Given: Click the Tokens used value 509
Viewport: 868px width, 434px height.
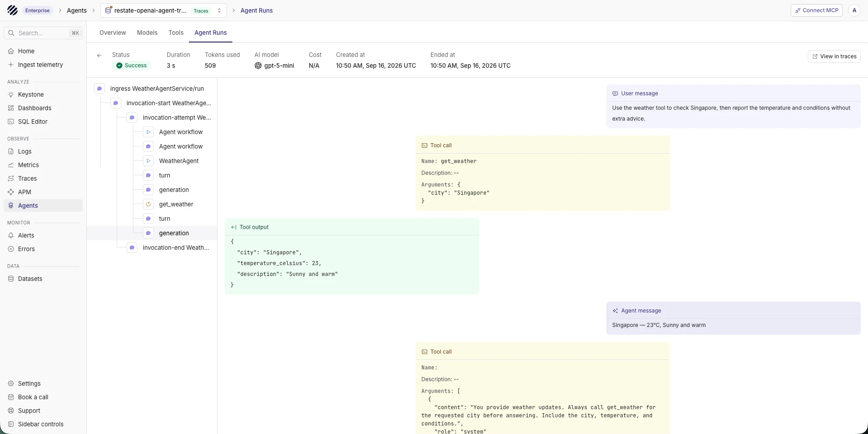Looking at the screenshot, I should (210, 65).
